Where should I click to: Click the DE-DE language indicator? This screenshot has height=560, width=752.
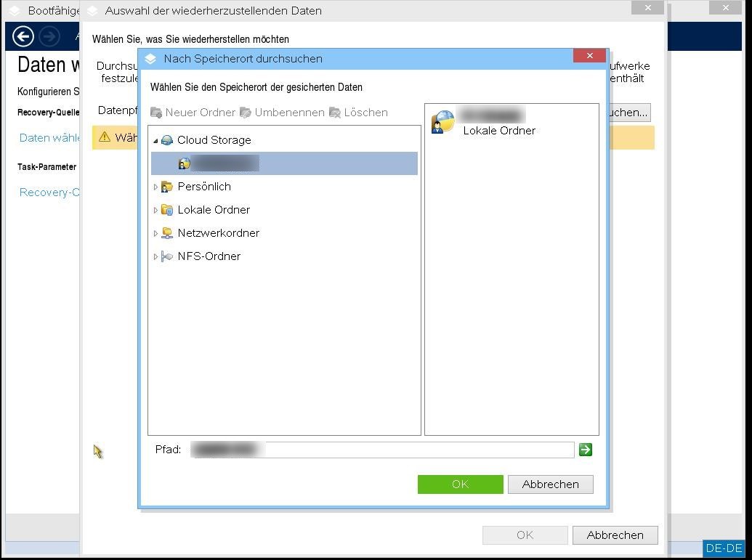point(724,548)
